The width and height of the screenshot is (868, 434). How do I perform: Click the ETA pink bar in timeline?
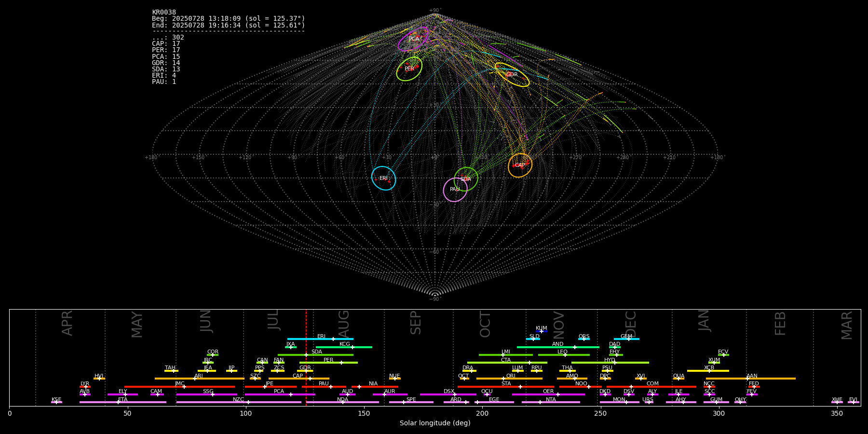point(123,402)
